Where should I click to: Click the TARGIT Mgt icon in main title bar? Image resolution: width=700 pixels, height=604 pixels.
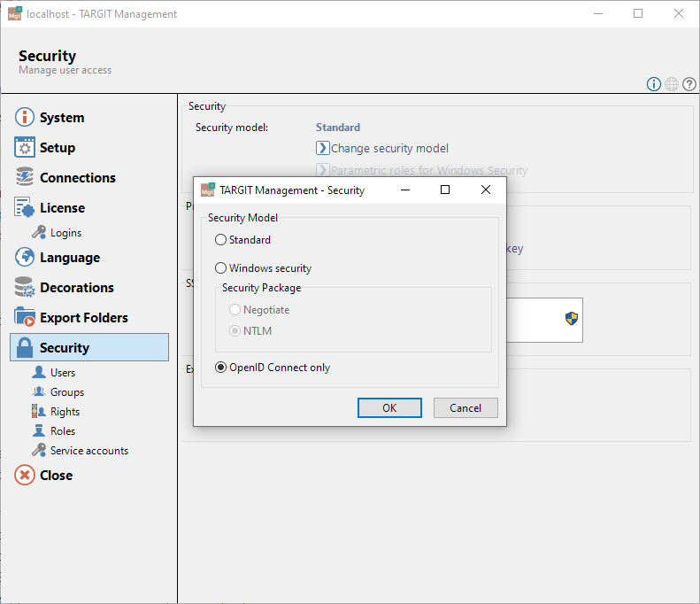tap(15, 13)
